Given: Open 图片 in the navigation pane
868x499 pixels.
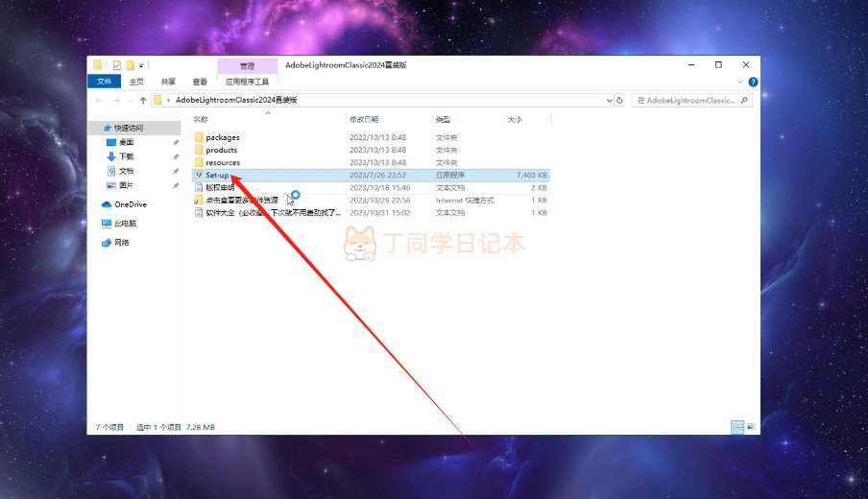Looking at the screenshot, I should pyautogui.click(x=126, y=185).
